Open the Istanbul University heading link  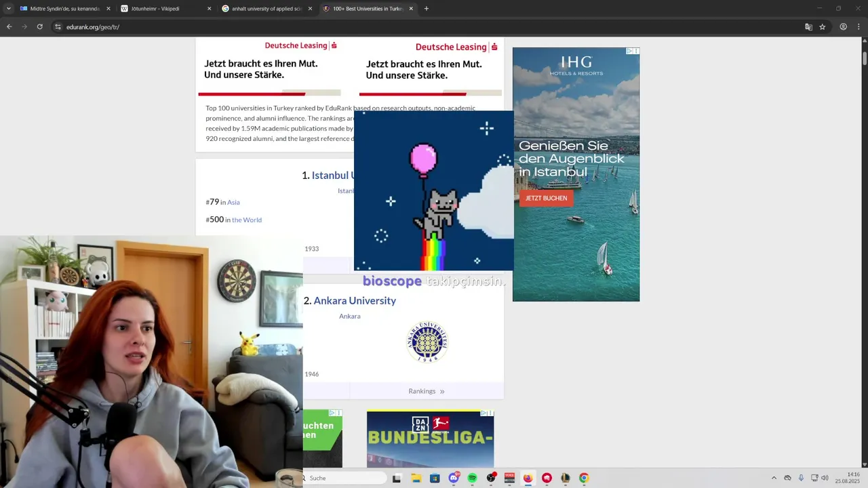point(333,176)
